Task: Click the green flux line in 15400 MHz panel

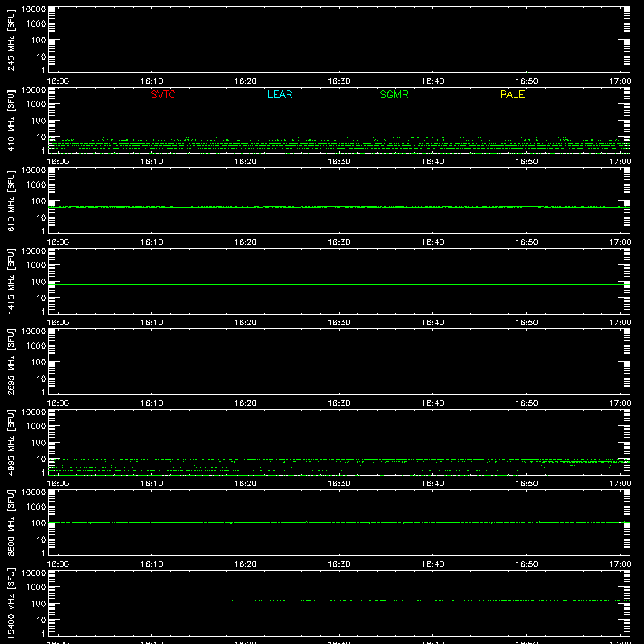Action: [x=339, y=601]
